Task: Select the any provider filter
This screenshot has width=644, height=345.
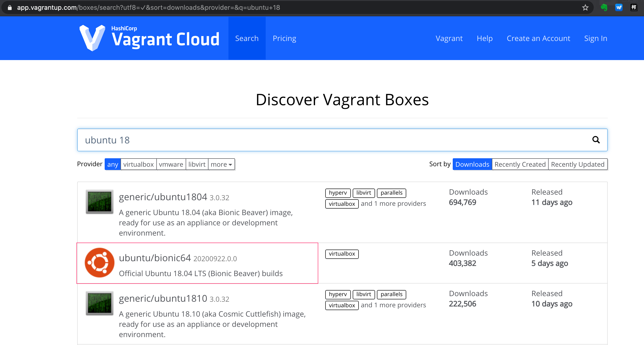Action: pos(113,164)
